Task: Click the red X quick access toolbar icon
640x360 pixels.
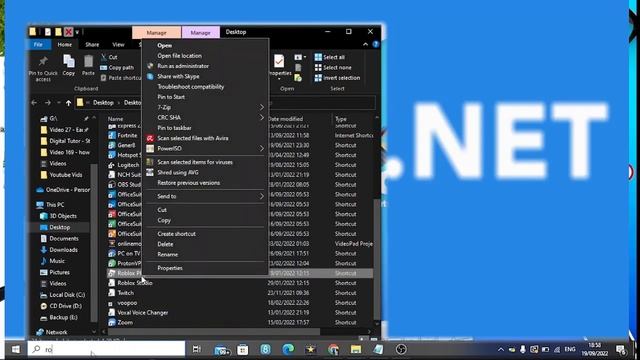Action: point(69,32)
